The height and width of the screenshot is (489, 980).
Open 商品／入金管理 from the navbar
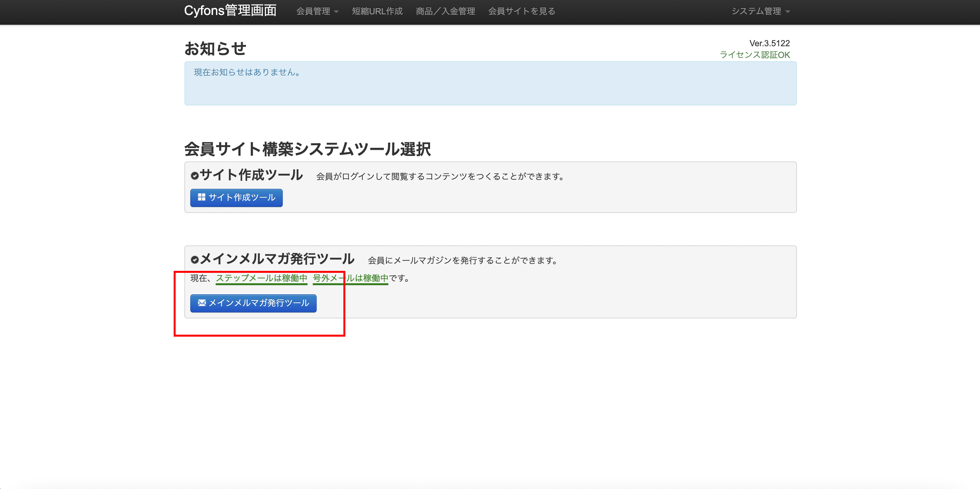[x=445, y=11]
